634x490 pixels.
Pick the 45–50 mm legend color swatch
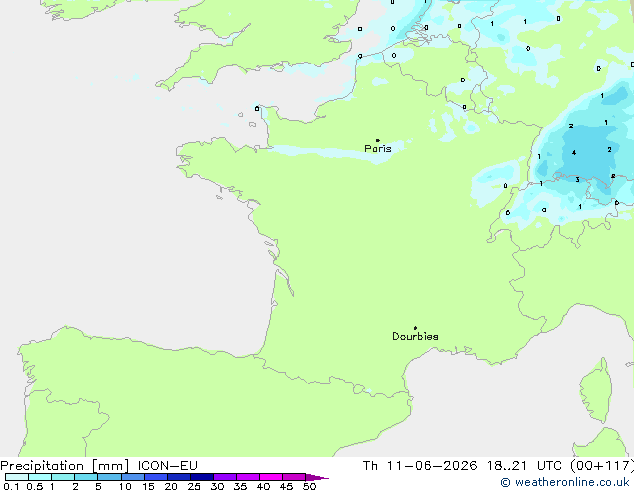pyautogui.click(x=294, y=477)
